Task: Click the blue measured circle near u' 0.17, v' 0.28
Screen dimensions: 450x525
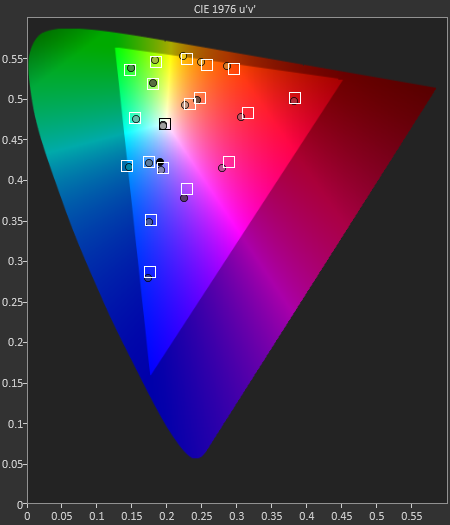Action: coord(148,278)
